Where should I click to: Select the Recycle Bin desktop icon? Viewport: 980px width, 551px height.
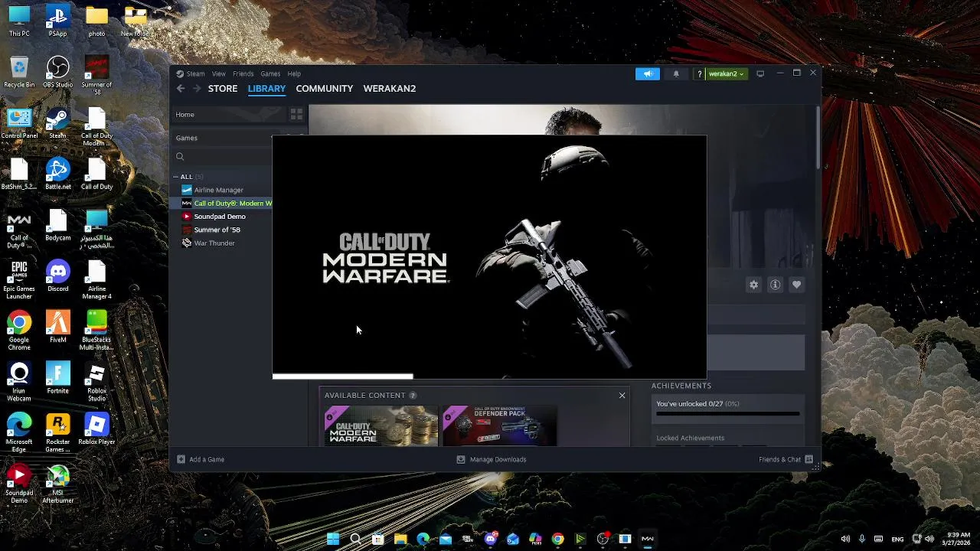pyautogui.click(x=19, y=73)
